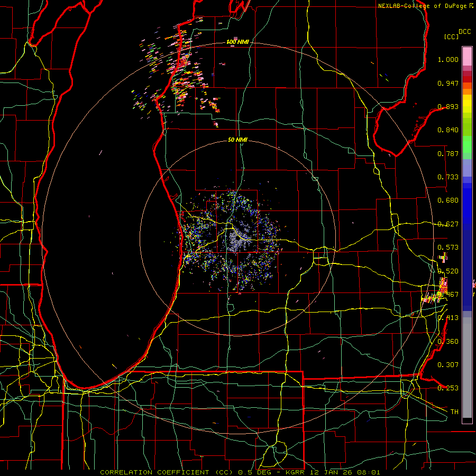Click the 0.307 scale value
476x476 pixels.
(x=448, y=365)
